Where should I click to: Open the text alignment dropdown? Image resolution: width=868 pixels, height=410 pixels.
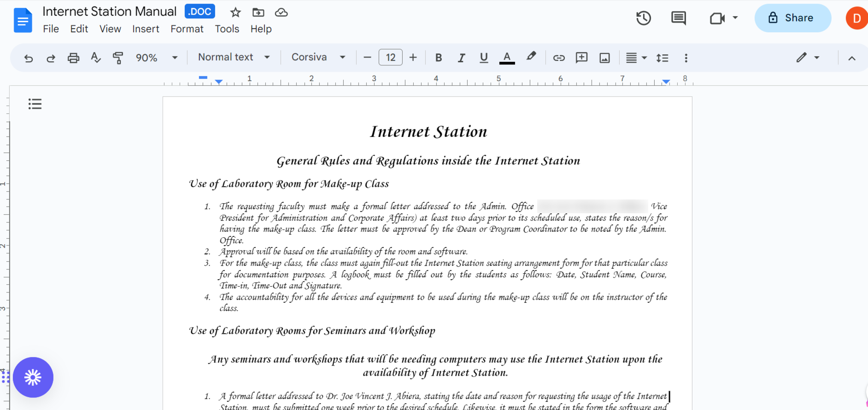pyautogui.click(x=636, y=58)
